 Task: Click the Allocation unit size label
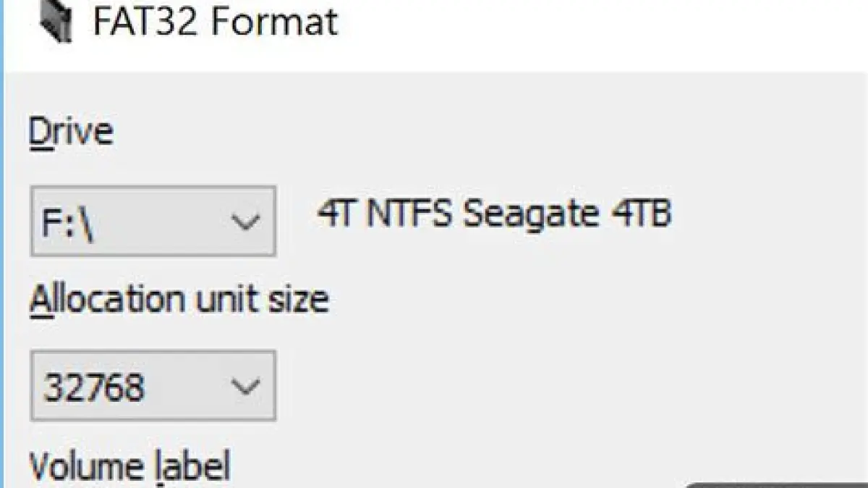[x=179, y=299]
